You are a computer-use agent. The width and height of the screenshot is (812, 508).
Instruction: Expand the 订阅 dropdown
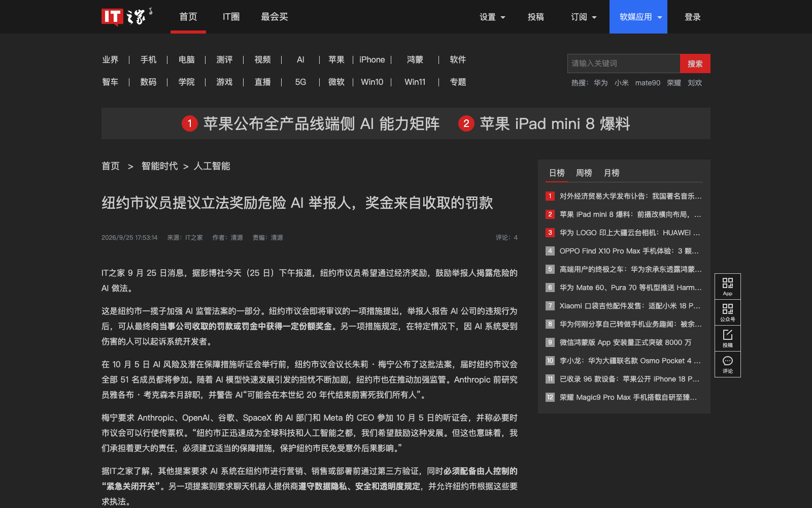[x=584, y=17]
